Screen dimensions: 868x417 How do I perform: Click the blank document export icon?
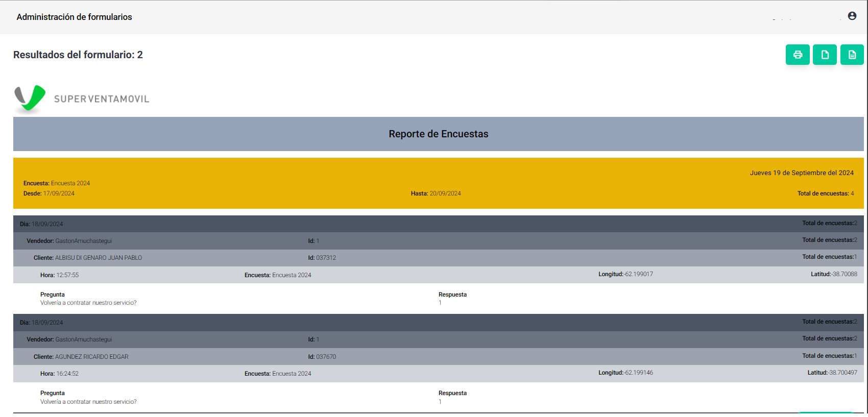click(825, 55)
